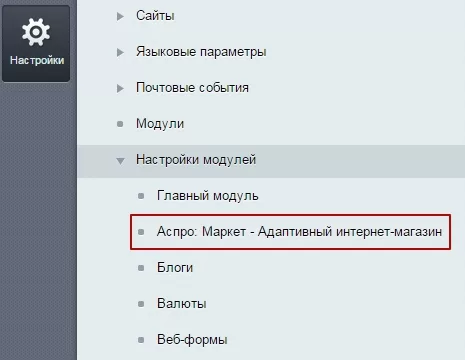Viewport: 465px width, 360px height.
Task: Open Блоги module settings
Action: pyautogui.click(x=175, y=268)
